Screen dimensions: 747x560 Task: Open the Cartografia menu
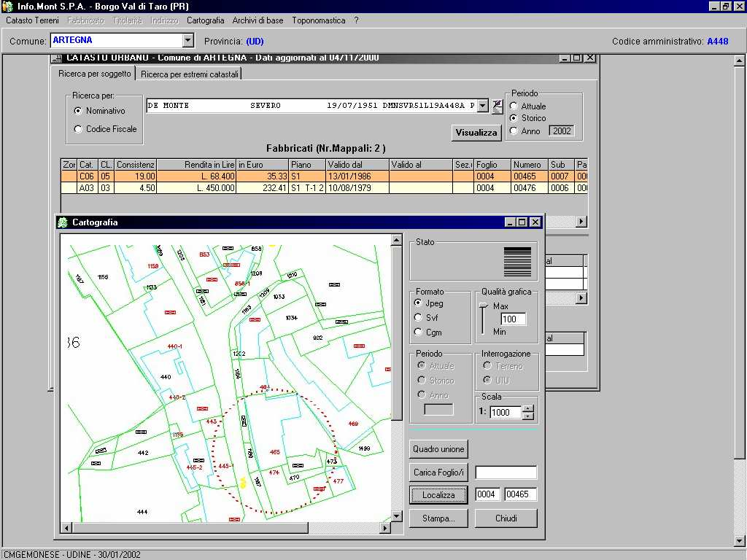click(205, 20)
